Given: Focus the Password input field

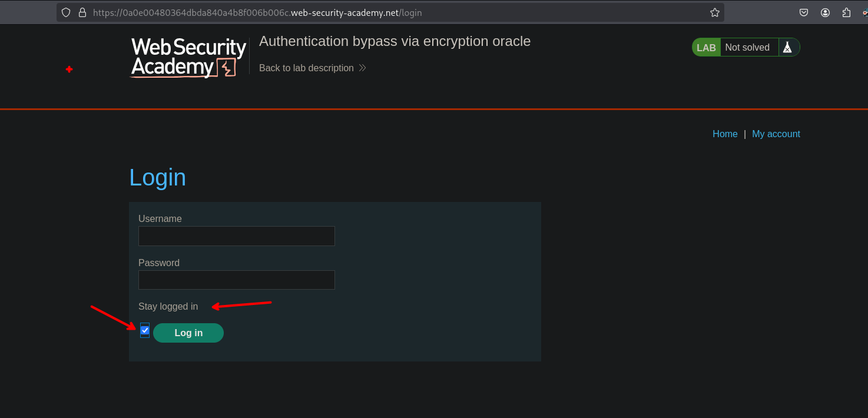Looking at the screenshot, I should pos(236,280).
